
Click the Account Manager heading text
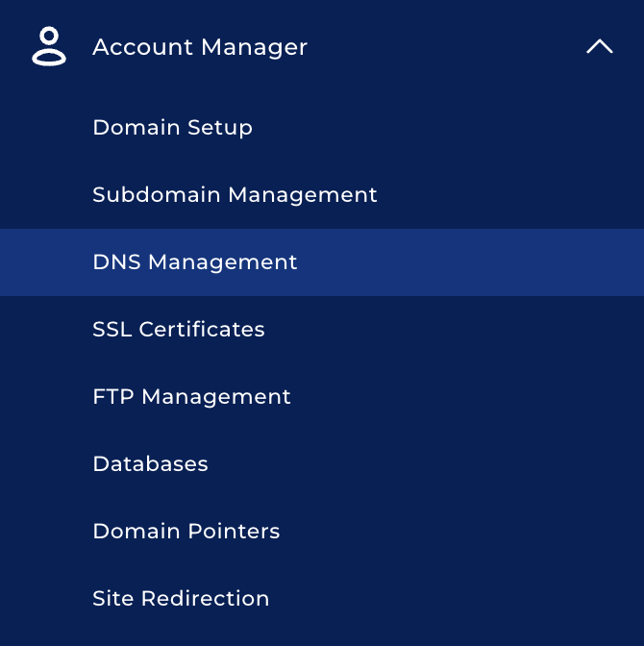point(200,46)
